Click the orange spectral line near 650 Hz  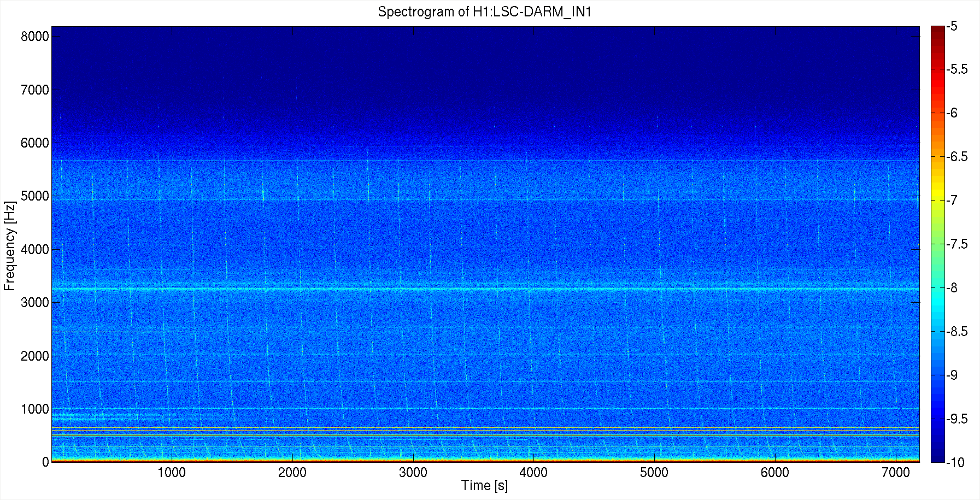point(485,427)
